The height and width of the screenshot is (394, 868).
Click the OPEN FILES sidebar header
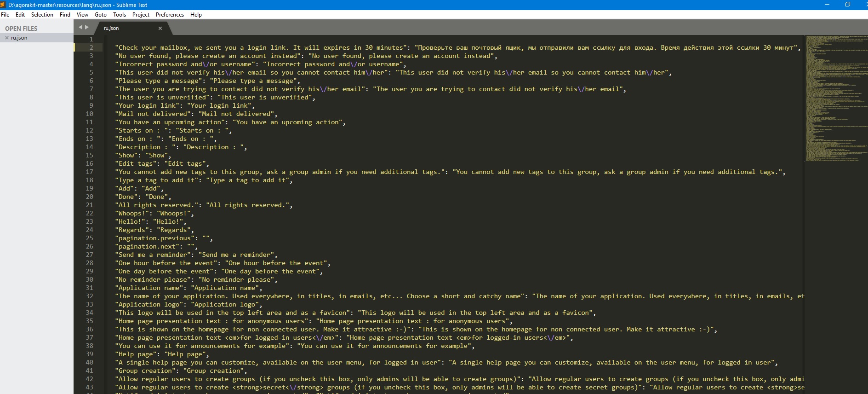[21, 29]
